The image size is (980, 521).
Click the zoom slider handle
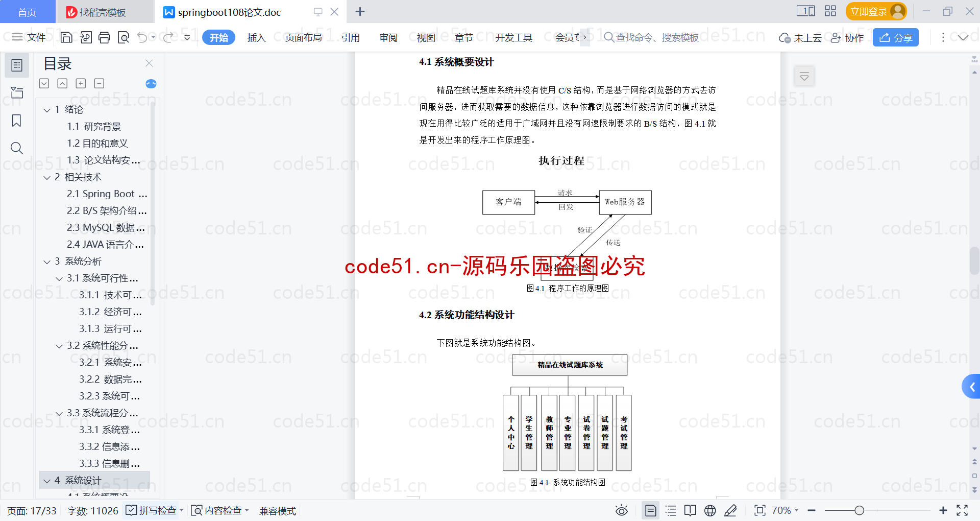click(860, 510)
